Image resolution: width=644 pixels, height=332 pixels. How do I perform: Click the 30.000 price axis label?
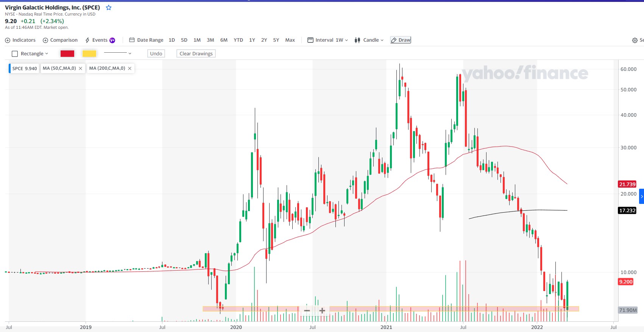[x=628, y=147]
